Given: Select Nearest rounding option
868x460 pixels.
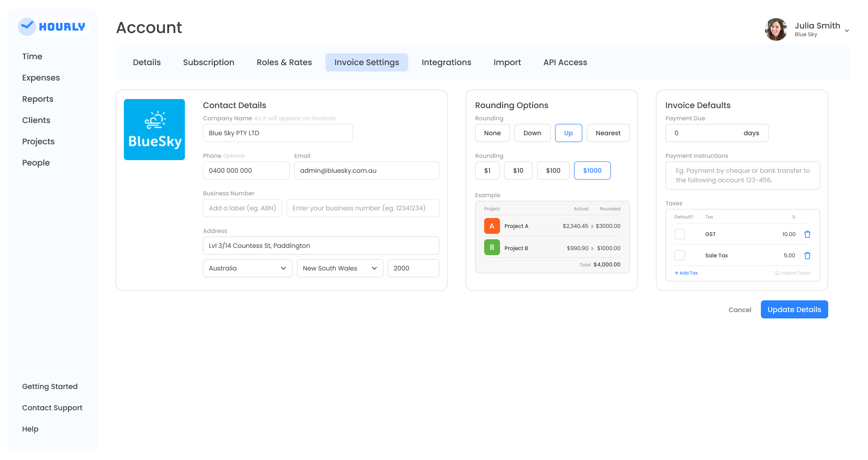Looking at the screenshot, I should tap(608, 133).
